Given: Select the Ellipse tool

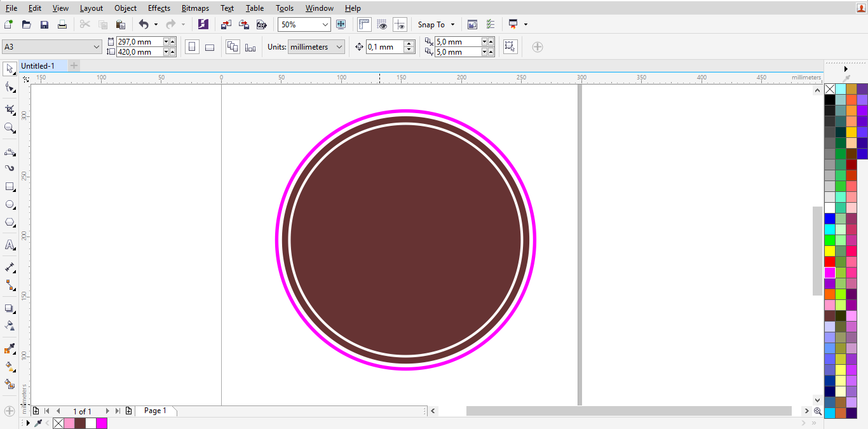Looking at the screenshot, I should [10, 204].
